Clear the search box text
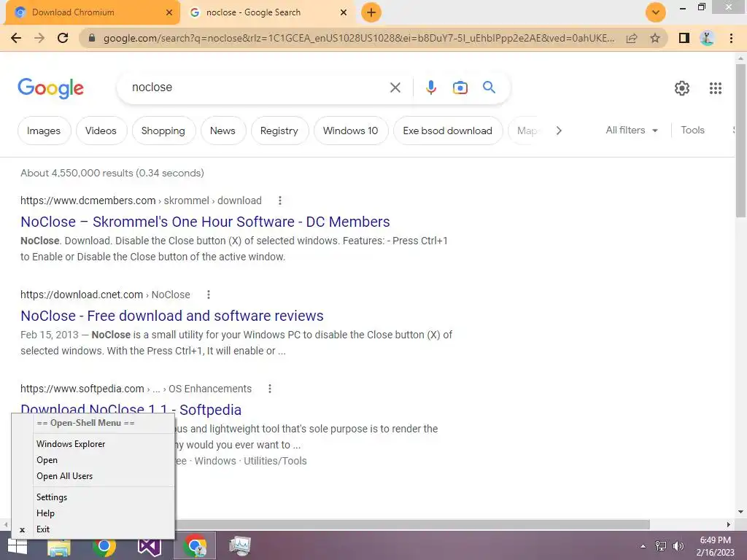The height and width of the screenshot is (560, 747). (x=395, y=87)
